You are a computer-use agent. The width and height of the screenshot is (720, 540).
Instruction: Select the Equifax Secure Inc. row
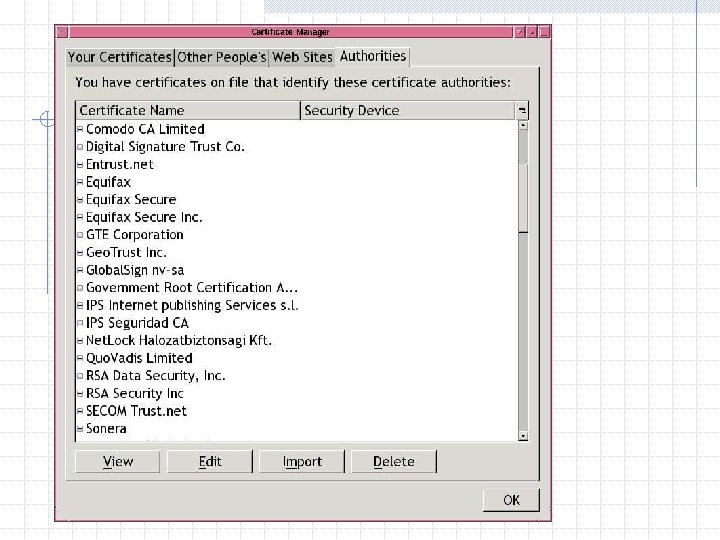click(296, 217)
